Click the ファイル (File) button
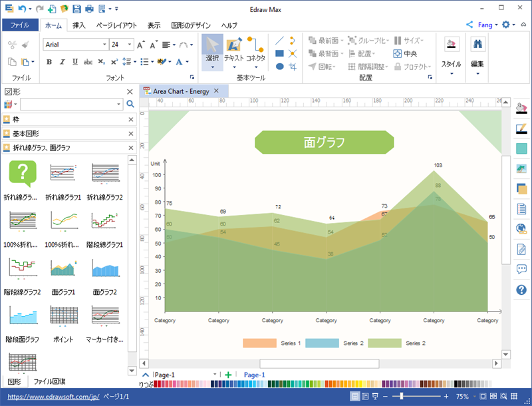This screenshot has width=532, height=406. pyautogui.click(x=20, y=25)
